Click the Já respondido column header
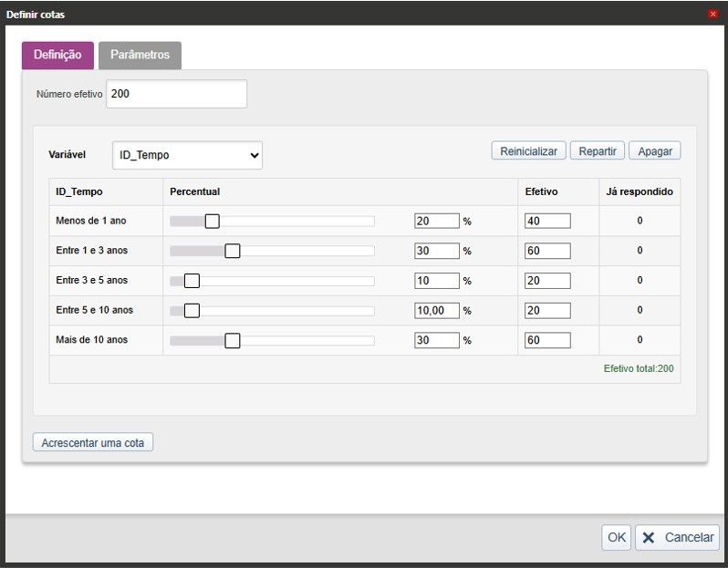Viewport: 728px width, 568px height. click(640, 191)
